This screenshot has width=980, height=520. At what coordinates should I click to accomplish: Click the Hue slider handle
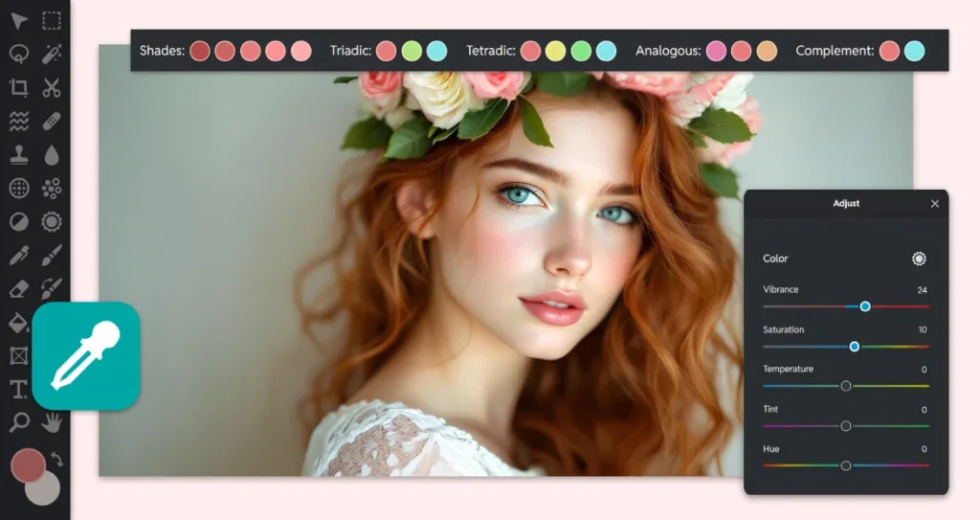[846, 465]
